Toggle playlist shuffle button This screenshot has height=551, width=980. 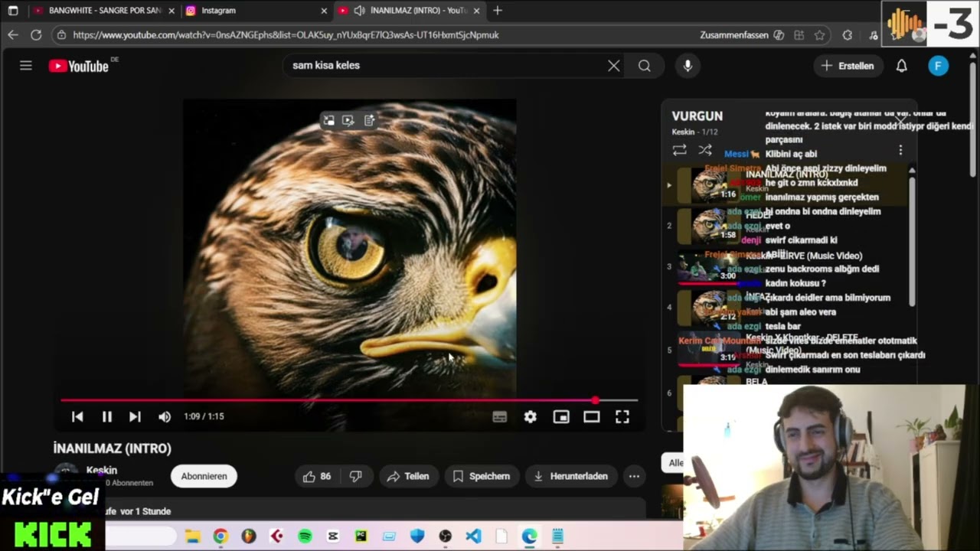pyautogui.click(x=705, y=151)
